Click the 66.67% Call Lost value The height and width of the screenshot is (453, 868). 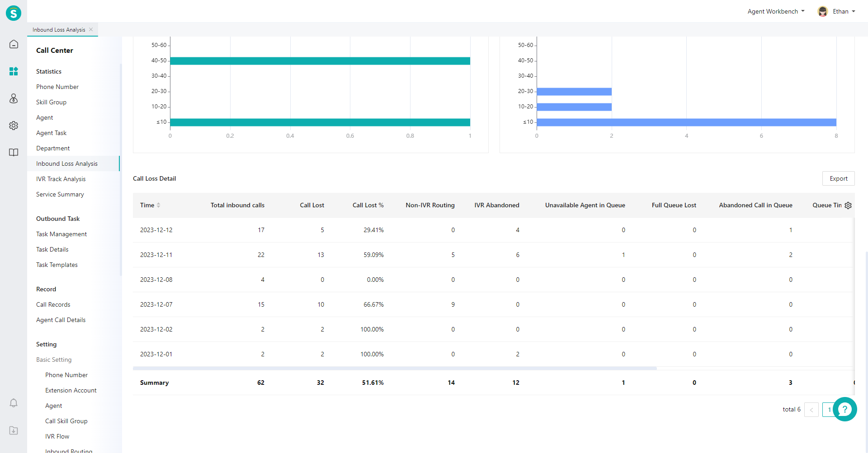pyautogui.click(x=373, y=304)
